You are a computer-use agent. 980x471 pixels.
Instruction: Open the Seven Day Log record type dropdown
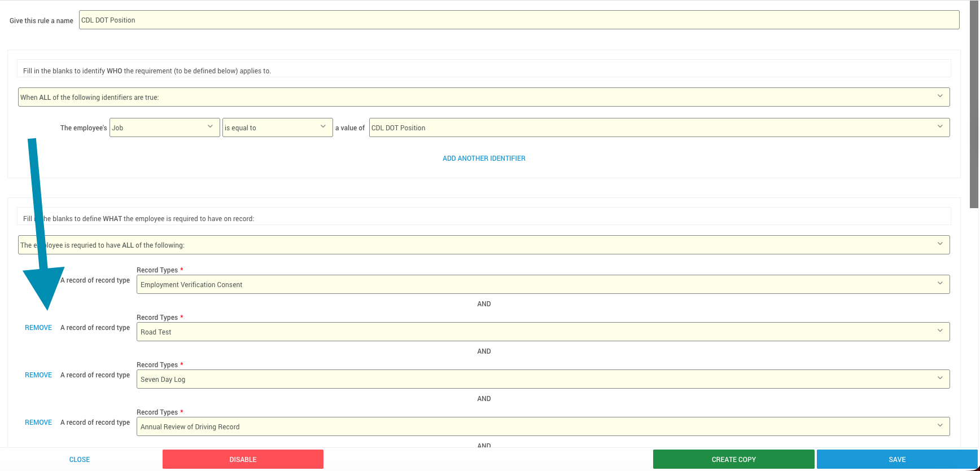(542, 379)
